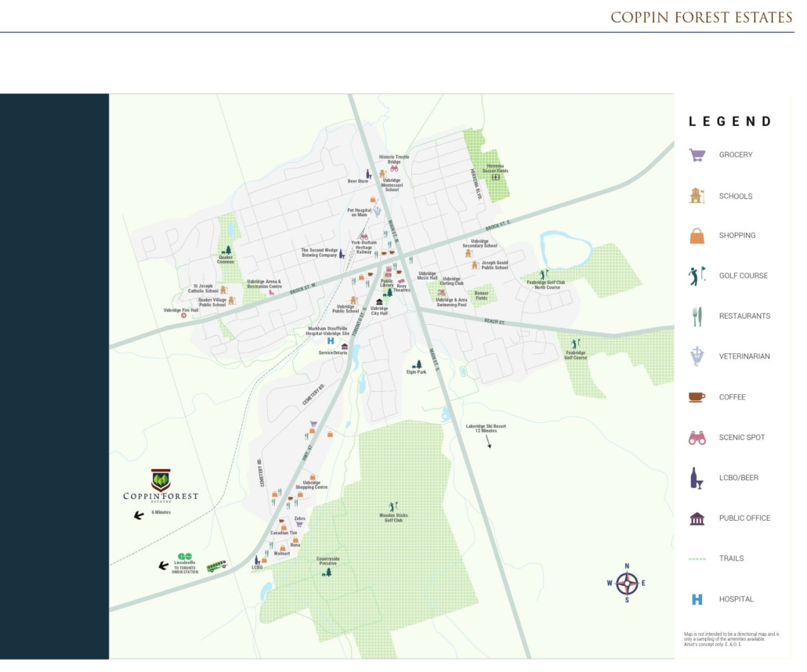Image resolution: width=807 pixels, height=672 pixels.
Task: Click the Trails dashed line legend swatch
Action: (697, 558)
